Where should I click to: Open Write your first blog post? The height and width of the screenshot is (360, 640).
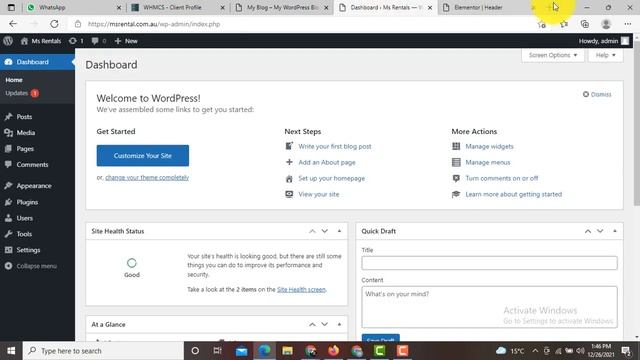335,146
